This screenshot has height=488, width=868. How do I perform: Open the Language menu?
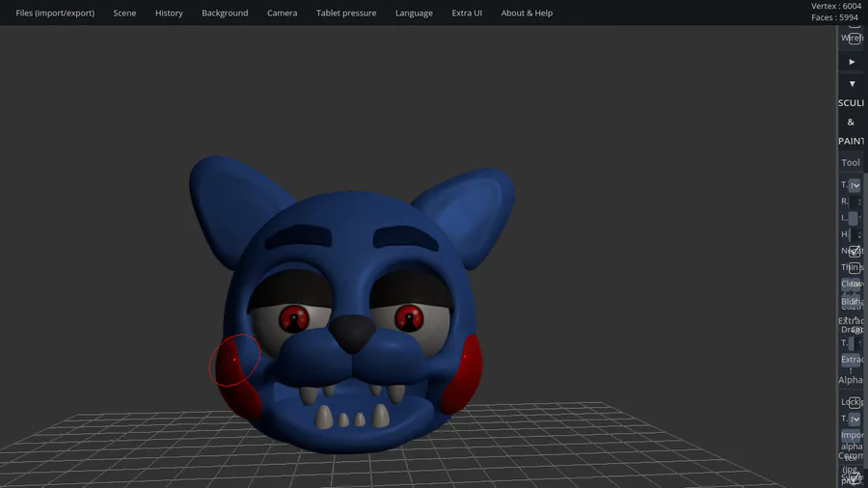click(414, 13)
